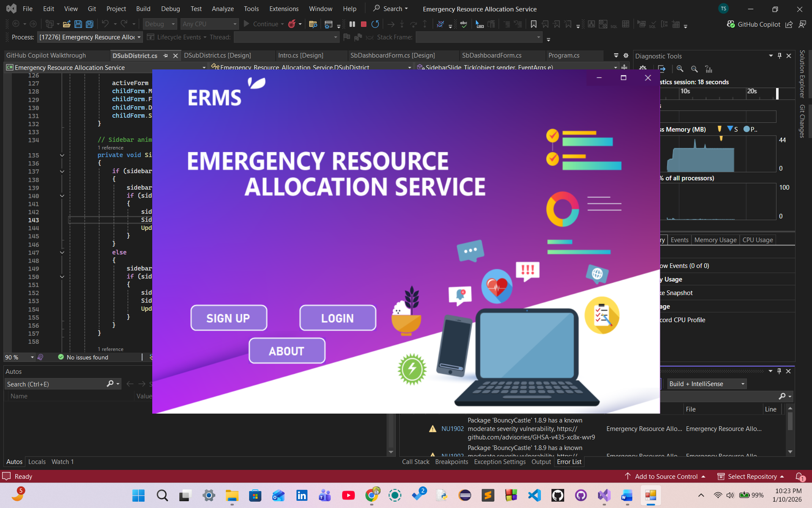Click the LOGIN button
This screenshot has height=508, width=812.
point(337,318)
